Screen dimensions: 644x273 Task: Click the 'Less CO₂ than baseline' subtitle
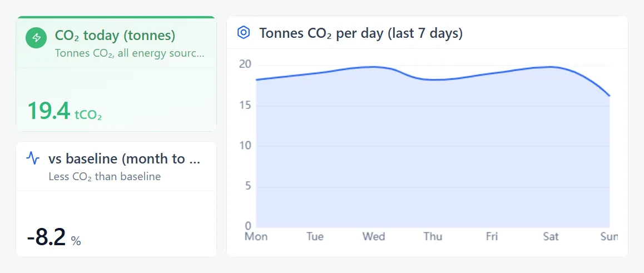click(105, 176)
